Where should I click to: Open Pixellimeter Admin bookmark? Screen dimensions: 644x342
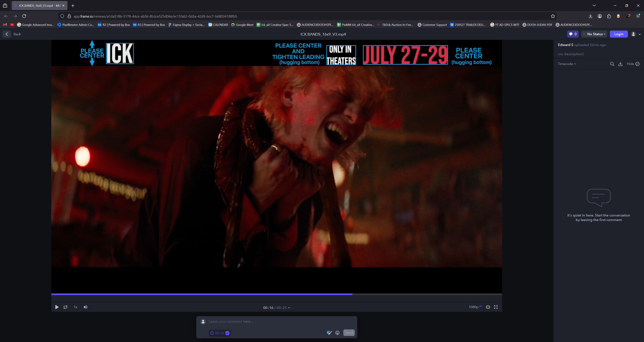pyautogui.click(x=76, y=25)
